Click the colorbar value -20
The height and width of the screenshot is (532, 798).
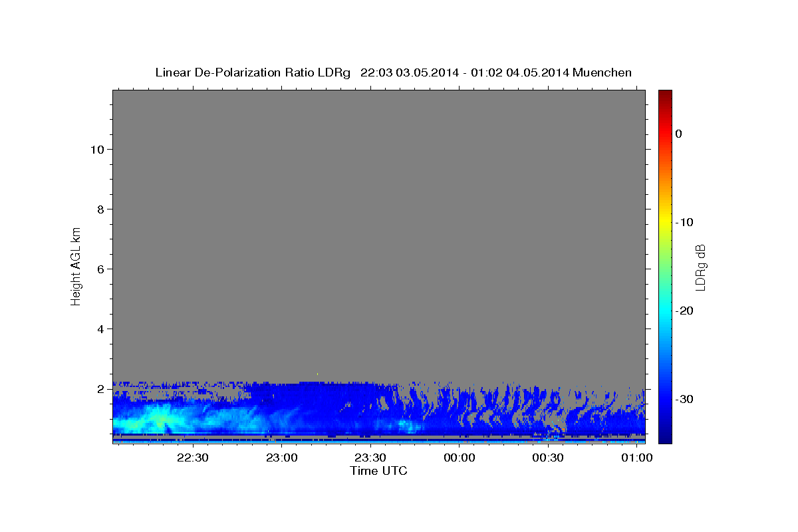click(x=684, y=311)
